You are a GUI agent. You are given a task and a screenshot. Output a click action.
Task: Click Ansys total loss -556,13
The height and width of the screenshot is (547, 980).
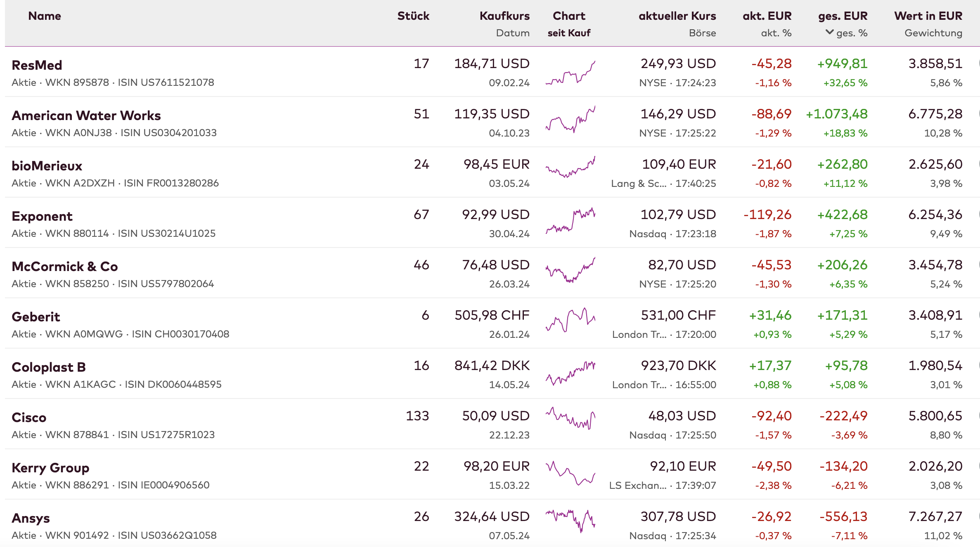click(843, 516)
